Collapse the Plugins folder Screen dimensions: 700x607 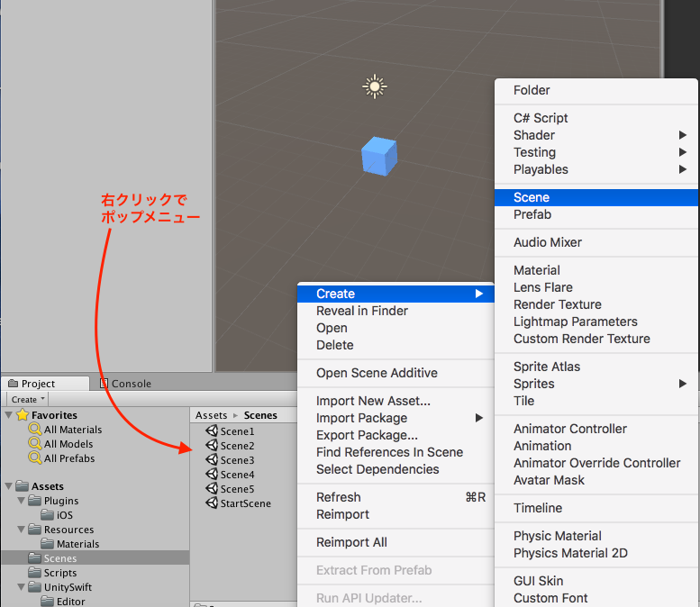click(21, 501)
